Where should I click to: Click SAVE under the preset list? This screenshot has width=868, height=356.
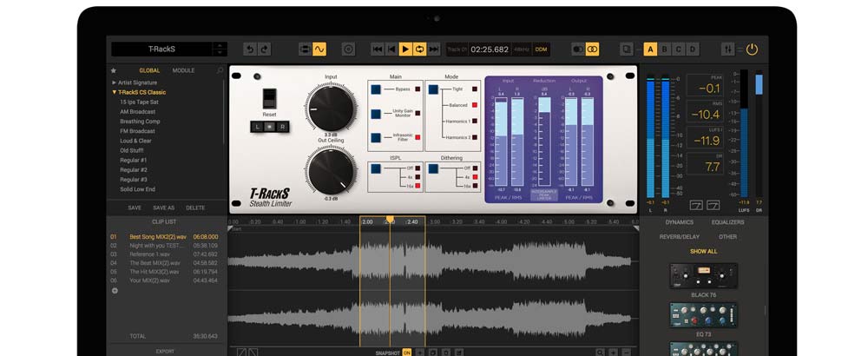135,208
